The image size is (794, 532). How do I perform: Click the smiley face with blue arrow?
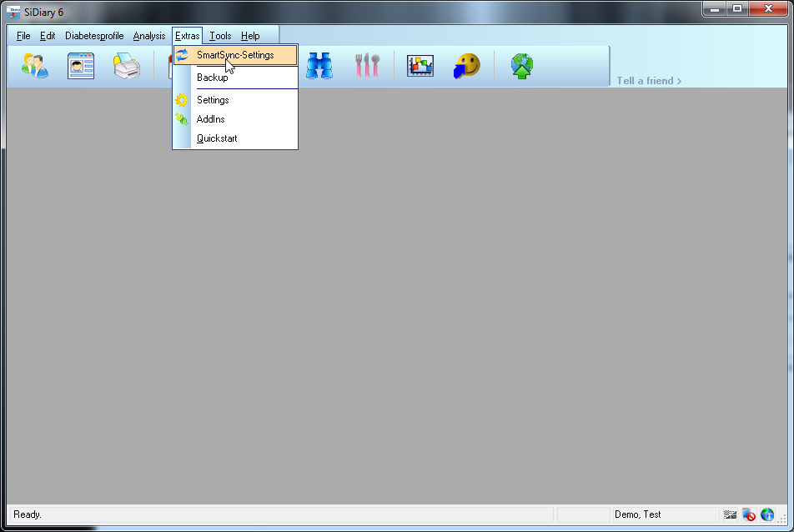(x=467, y=66)
